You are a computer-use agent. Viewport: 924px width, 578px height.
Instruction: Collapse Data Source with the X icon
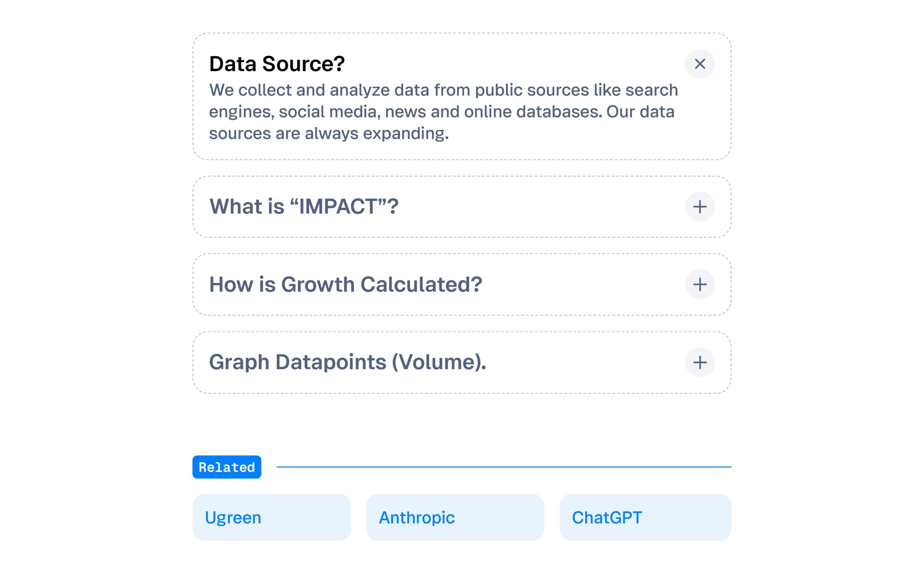[x=700, y=64]
